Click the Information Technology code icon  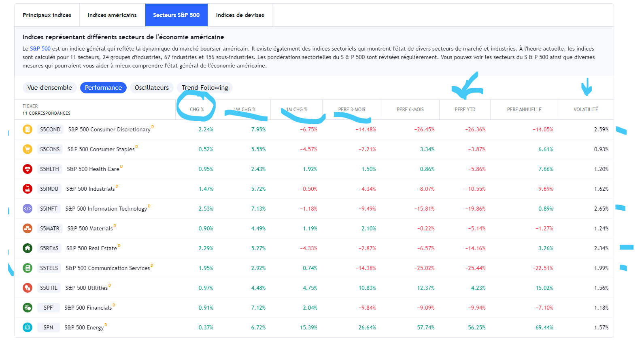28,209
